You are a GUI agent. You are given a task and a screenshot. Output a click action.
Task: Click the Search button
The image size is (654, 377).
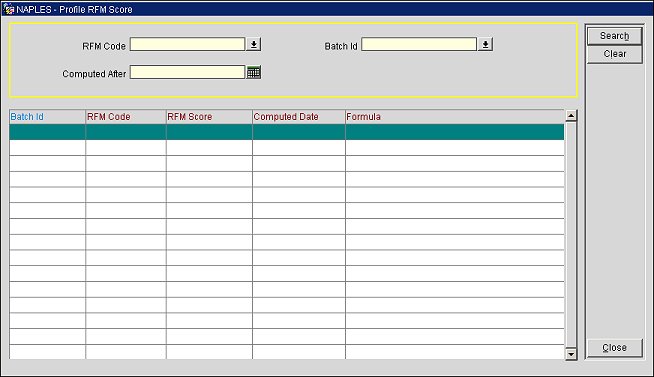click(x=614, y=36)
